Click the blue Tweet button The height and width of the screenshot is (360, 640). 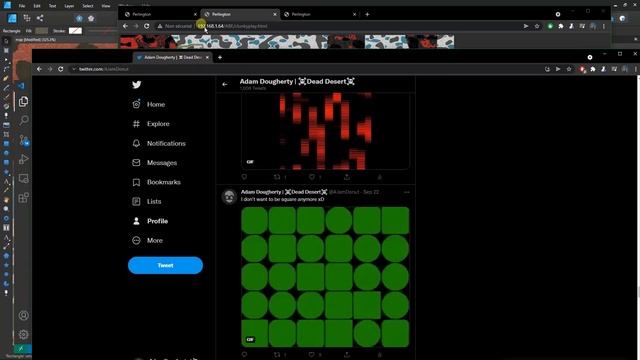[x=165, y=265]
